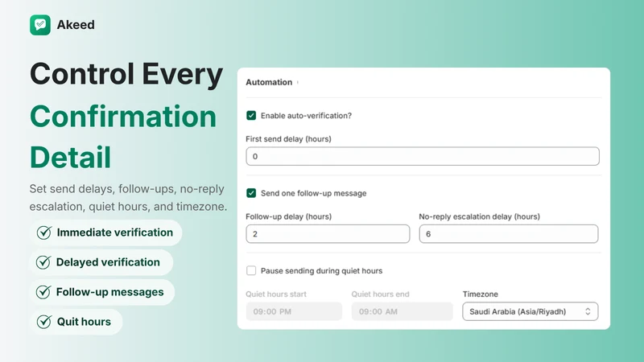Click the 'Control Every' headline text
Image resolution: width=644 pixels, height=362 pixels.
126,75
